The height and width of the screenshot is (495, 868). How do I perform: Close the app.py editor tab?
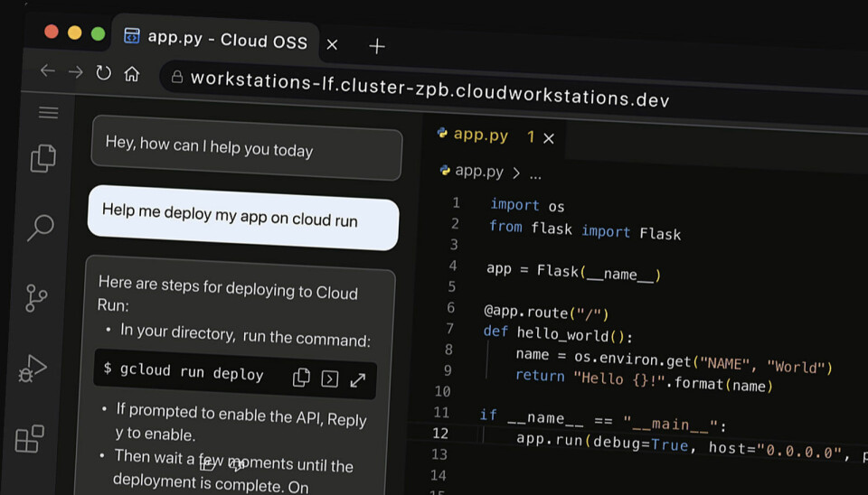(x=549, y=138)
